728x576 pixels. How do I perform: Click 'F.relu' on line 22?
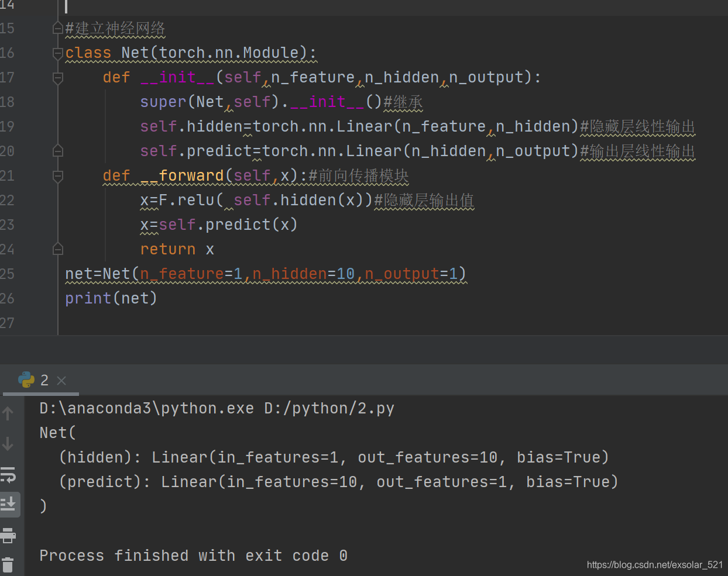click(x=187, y=200)
